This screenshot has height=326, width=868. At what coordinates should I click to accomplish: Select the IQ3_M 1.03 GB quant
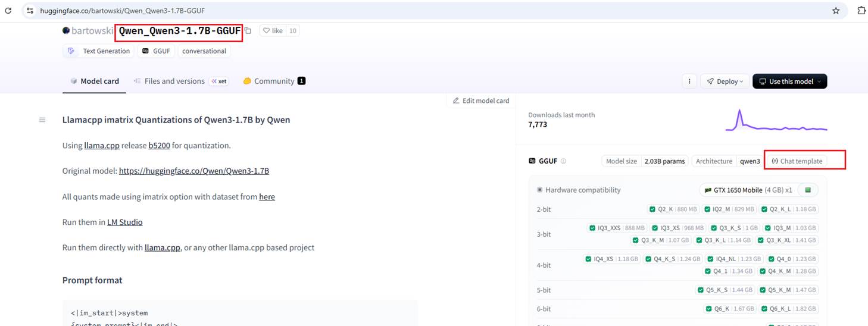click(x=791, y=228)
